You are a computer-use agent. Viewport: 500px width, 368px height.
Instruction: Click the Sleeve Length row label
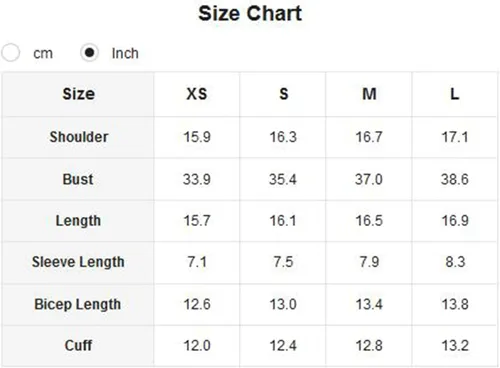[x=78, y=262]
